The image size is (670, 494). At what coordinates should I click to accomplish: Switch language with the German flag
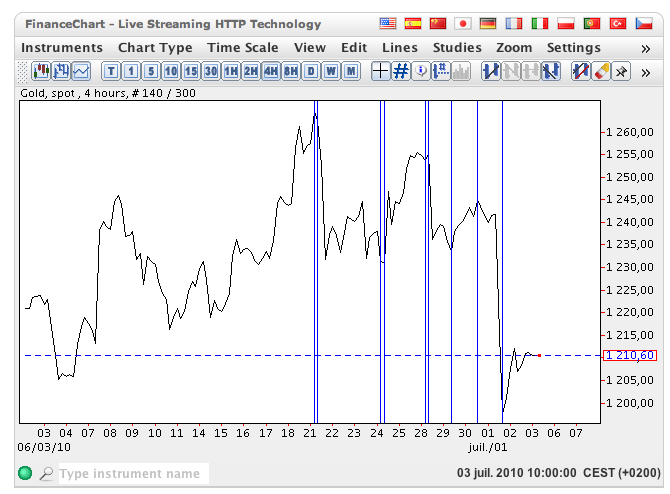tap(488, 24)
